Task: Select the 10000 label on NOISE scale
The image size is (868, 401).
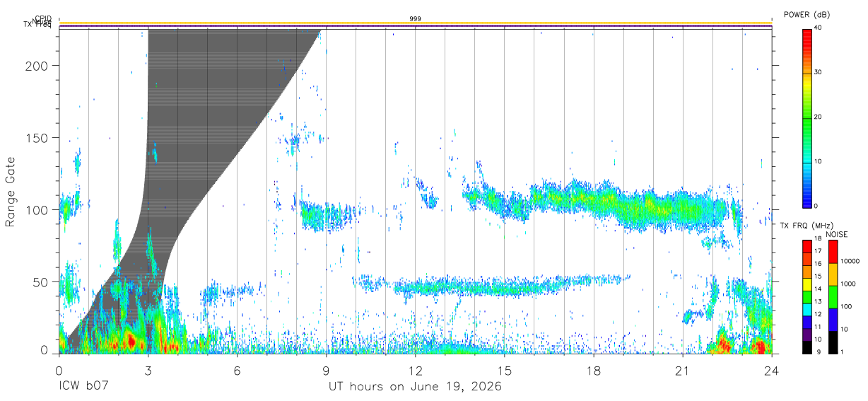Action: tap(849, 261)
